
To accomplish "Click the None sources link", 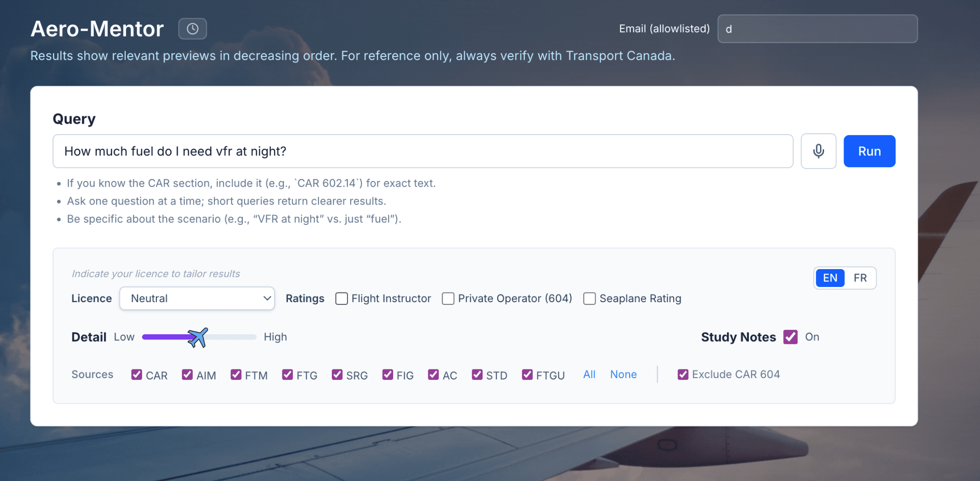I will coord(623,374).
